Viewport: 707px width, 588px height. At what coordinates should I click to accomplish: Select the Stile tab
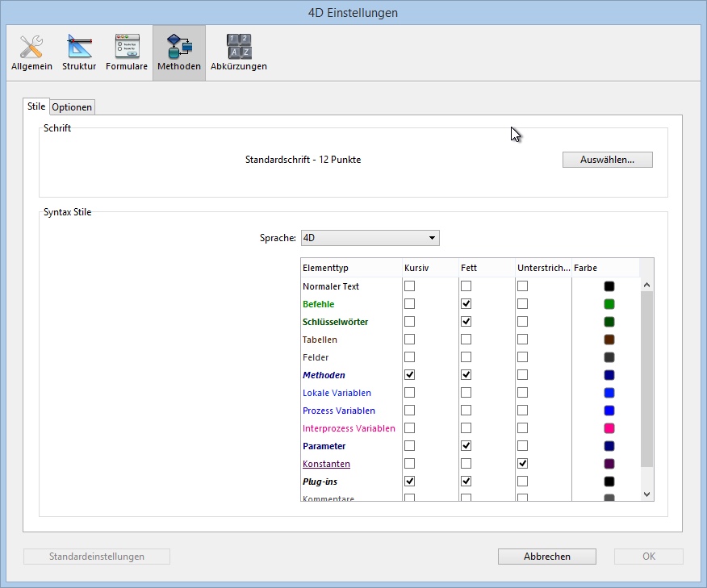pos(36,106)
